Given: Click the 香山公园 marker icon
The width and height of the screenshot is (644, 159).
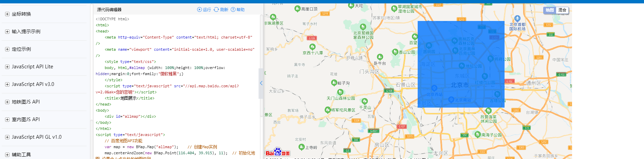Looking at the screenshot, I should (395, 52).
